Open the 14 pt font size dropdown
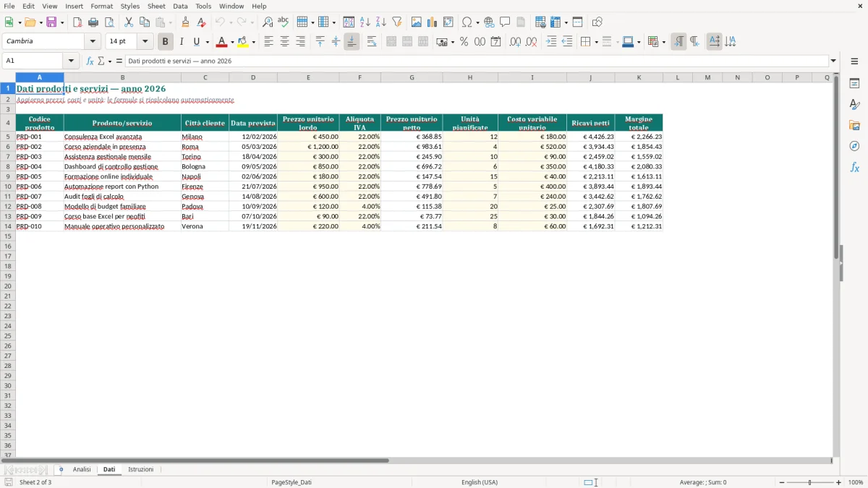 [145, 41]
